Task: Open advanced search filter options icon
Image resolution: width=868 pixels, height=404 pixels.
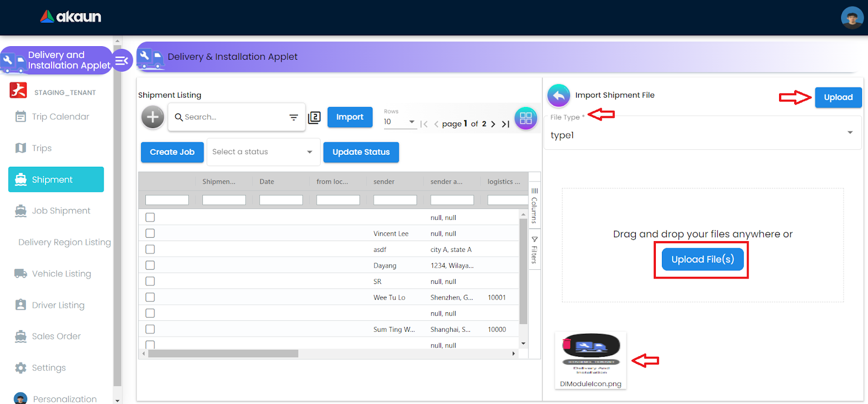Action: [293, 117]
